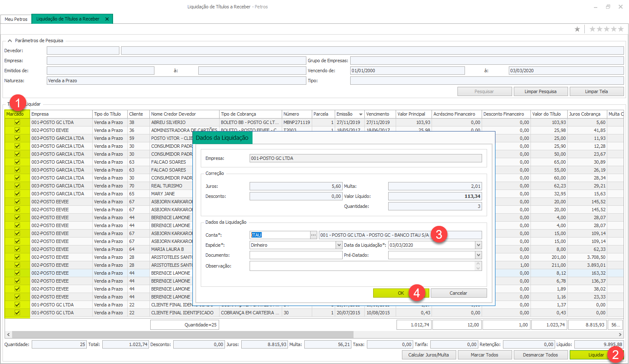Close the Liquidação de Títulos a Receber tab
The height and width of the screenshot is (364, 629).
pos(107,19)
